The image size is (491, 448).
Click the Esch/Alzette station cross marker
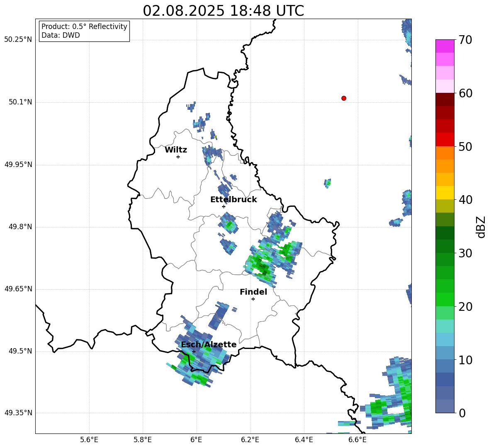tap(194, 351)
